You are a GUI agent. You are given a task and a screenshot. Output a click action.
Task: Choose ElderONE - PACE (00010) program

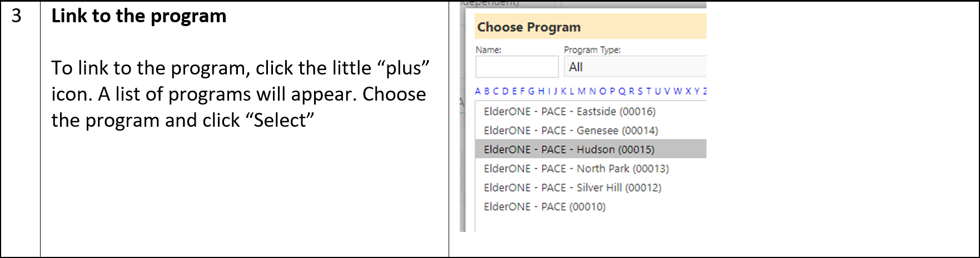pos(545,206)
